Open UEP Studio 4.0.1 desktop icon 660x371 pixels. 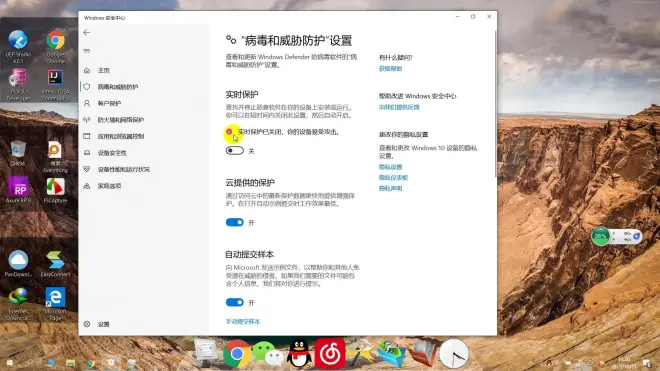tap(18, 46)
